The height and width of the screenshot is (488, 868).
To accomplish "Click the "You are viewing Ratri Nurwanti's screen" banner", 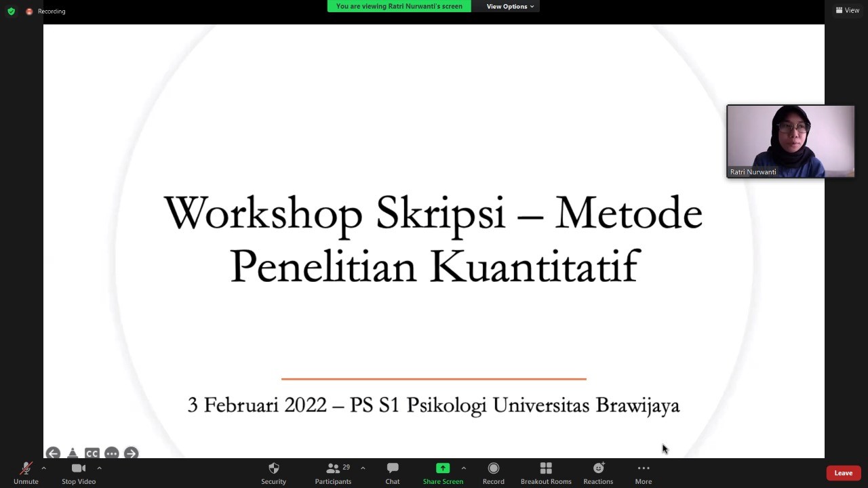I will click(399, 7).
